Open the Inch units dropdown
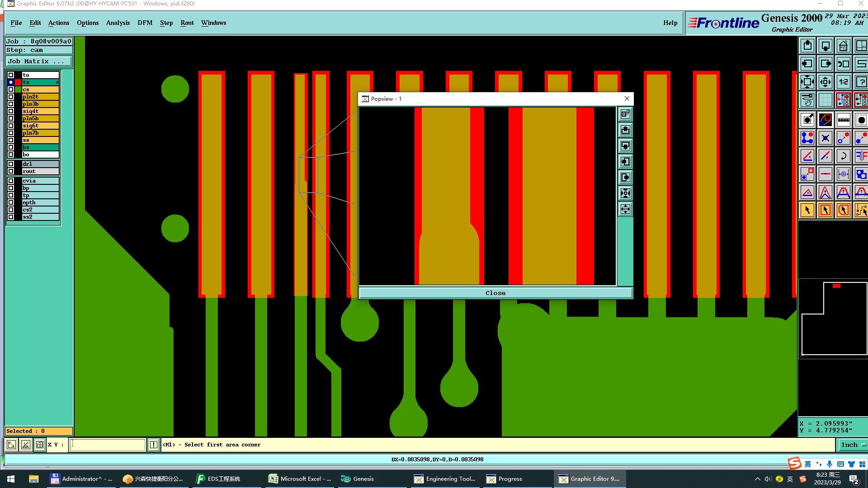Viewport: 868px width, 488px height. click(853, 445)
